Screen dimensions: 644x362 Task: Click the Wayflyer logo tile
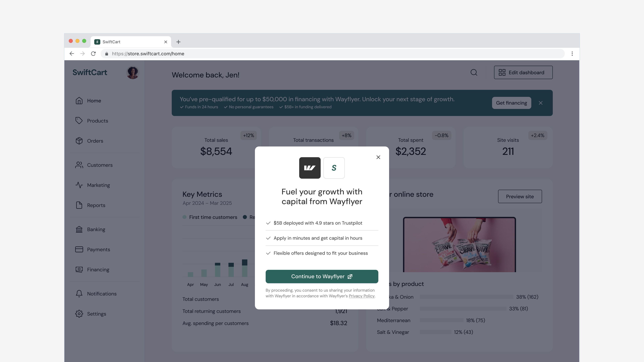coord(310,168)
